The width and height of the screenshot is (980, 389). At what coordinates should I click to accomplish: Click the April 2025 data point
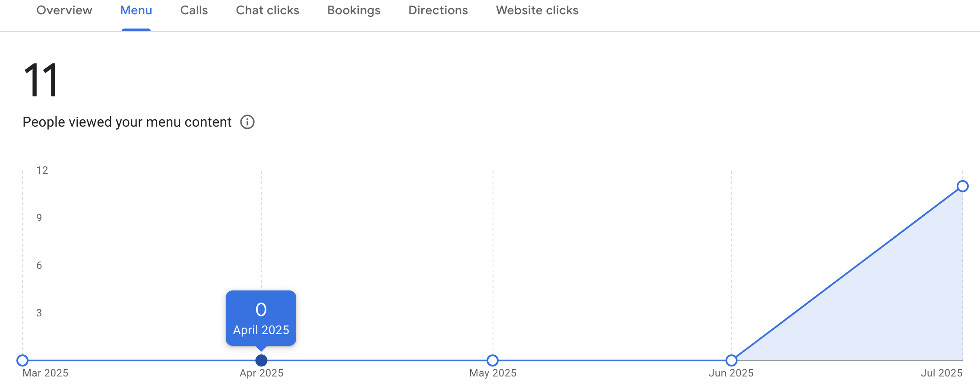[261, 360]
